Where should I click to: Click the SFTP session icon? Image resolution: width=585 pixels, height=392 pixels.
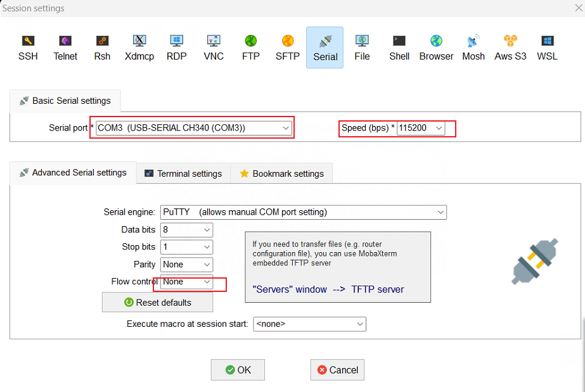point(288,47)
